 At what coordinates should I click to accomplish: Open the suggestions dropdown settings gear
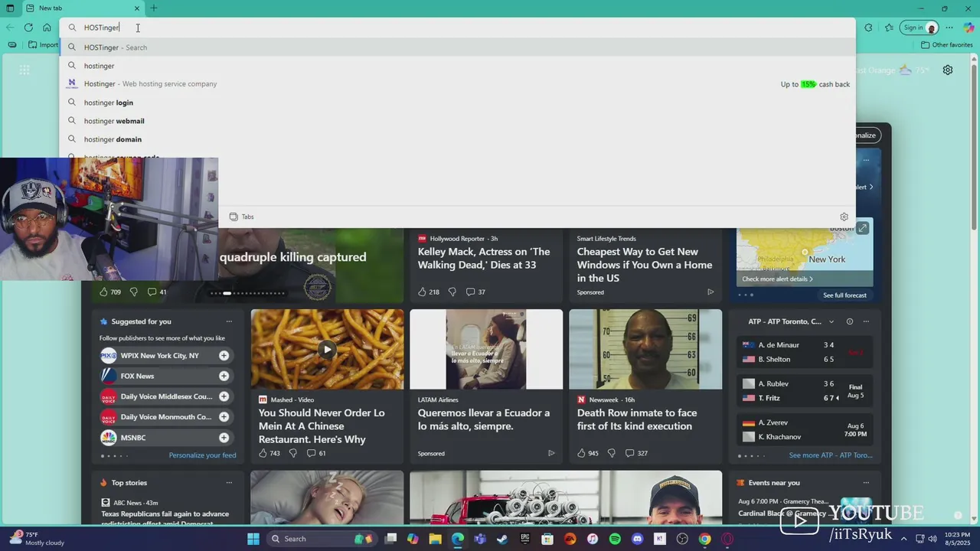844,217
